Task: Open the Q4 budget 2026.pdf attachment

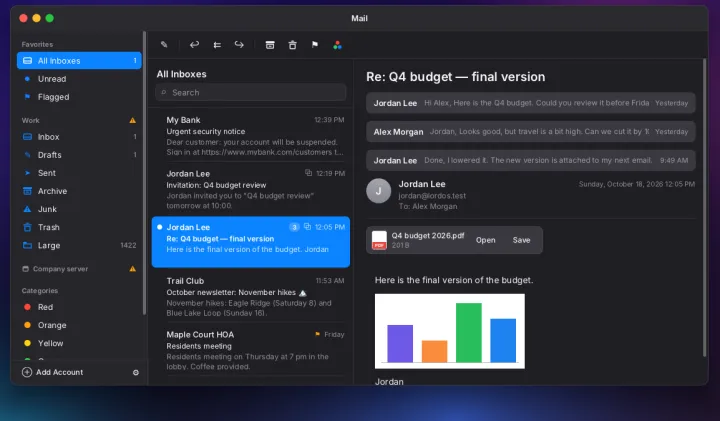Action: (485, 240)
